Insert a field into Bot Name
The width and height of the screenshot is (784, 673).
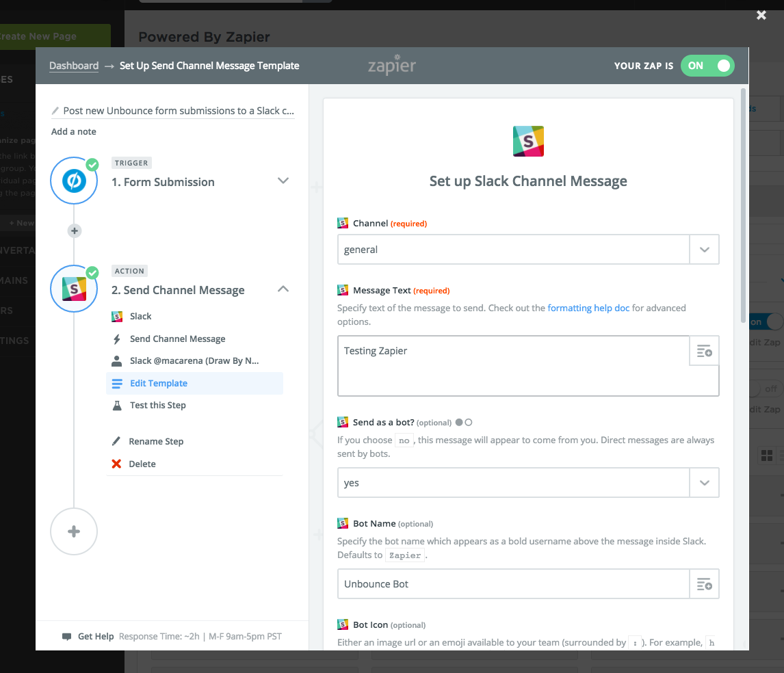(704, 584)
